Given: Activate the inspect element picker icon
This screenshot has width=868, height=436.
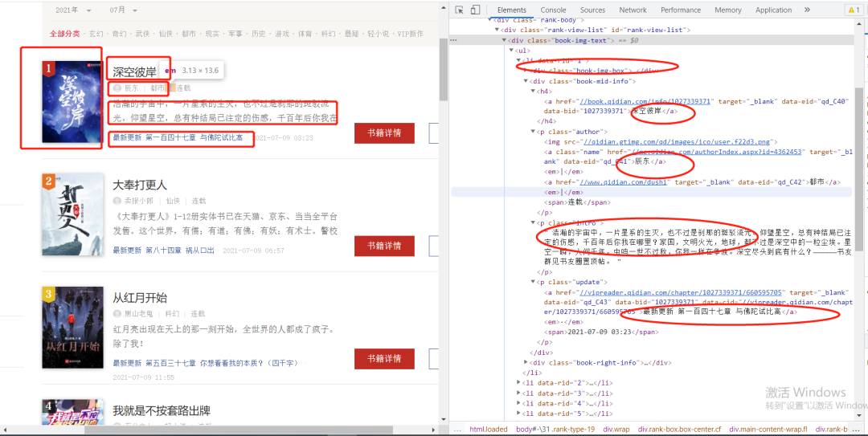Looking at the screenshot, I should click(x=459, y=10).
